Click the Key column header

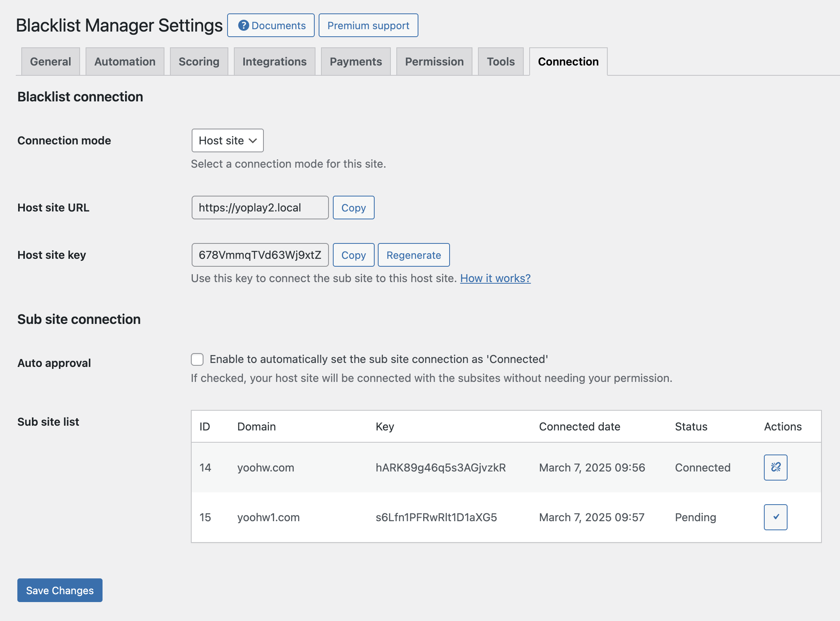coord(385,426)
